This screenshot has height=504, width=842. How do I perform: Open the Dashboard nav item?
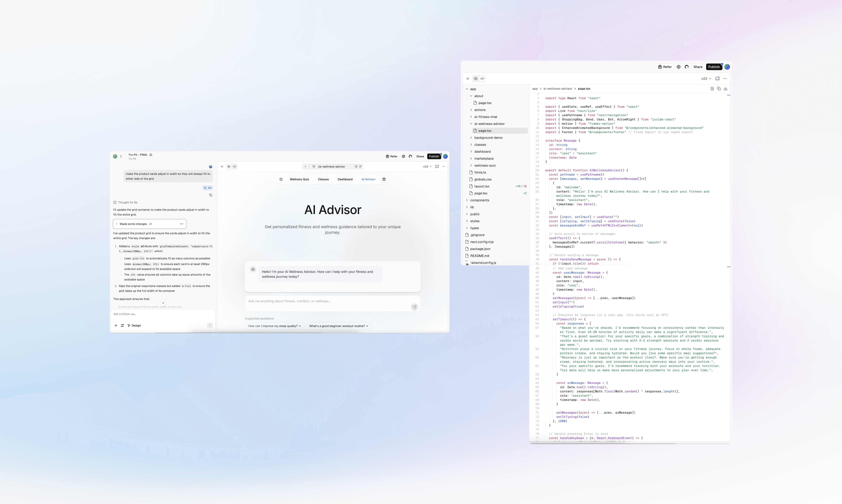point(345,179)
